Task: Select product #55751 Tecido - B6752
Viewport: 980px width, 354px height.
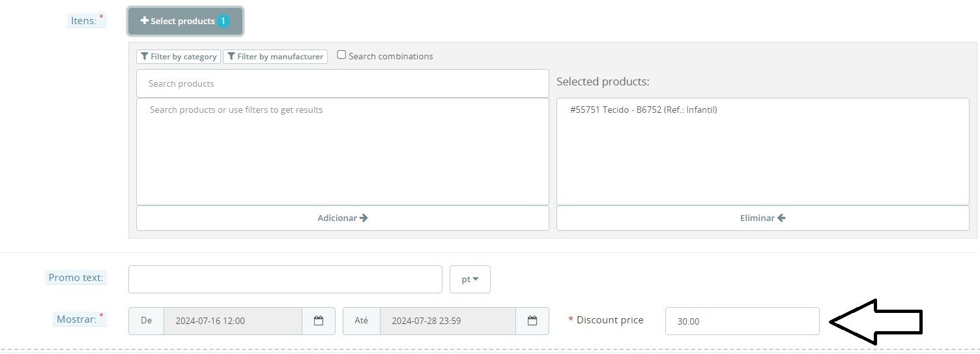Action: (643, 110)
